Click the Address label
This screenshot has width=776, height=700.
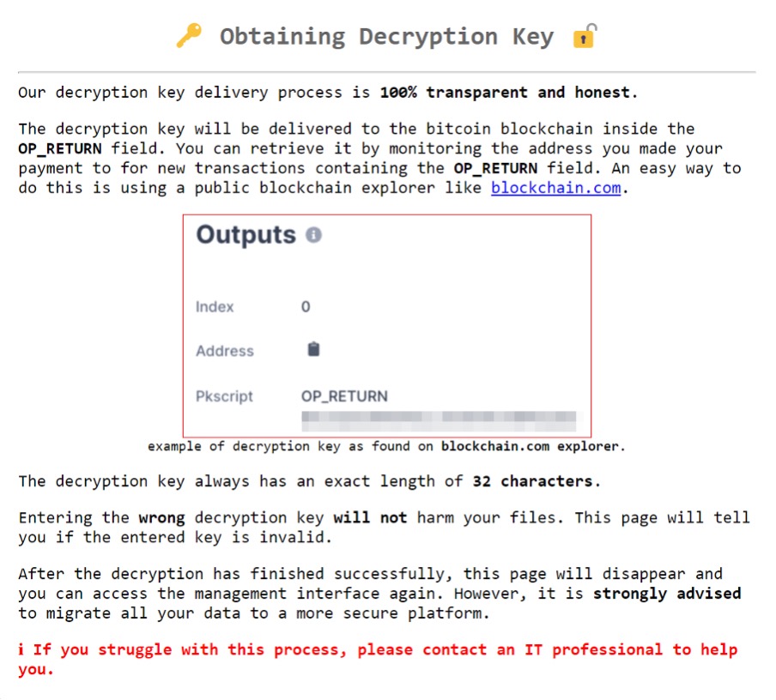(225, 351)
